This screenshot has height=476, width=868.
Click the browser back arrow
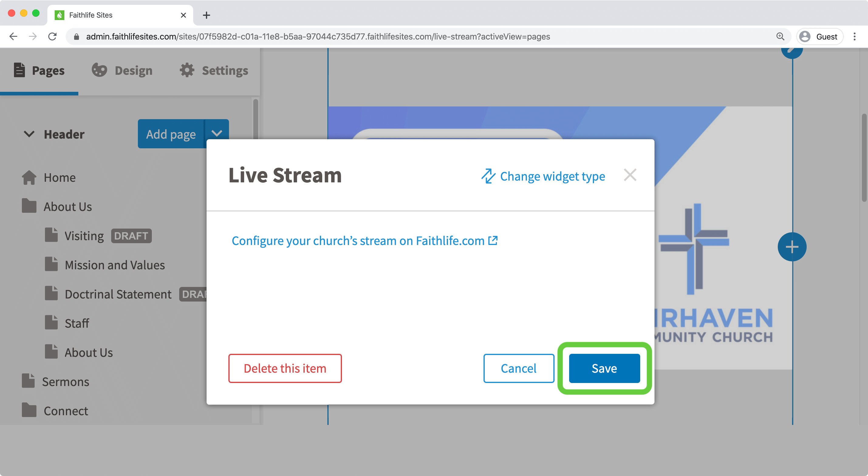13,36
